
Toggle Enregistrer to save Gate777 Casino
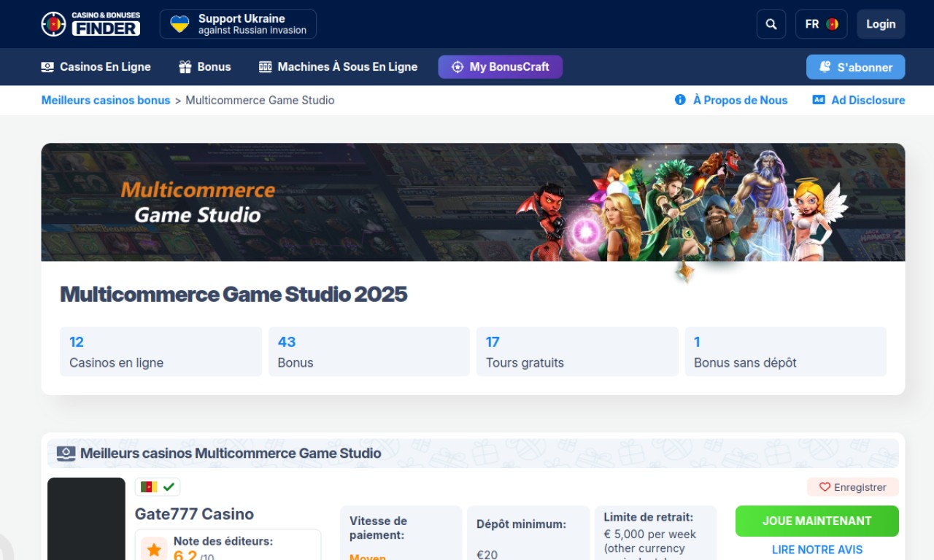pos(853,487)
